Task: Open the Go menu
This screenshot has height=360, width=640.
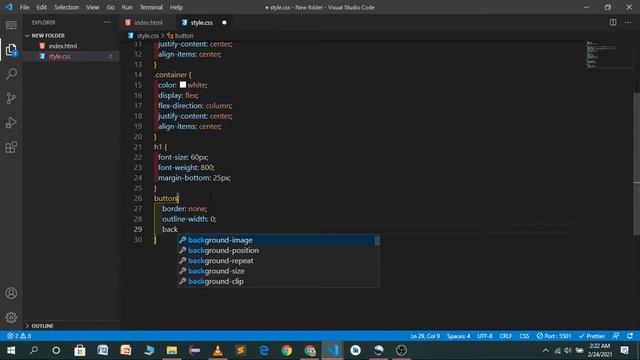Action: click(111, 7)
